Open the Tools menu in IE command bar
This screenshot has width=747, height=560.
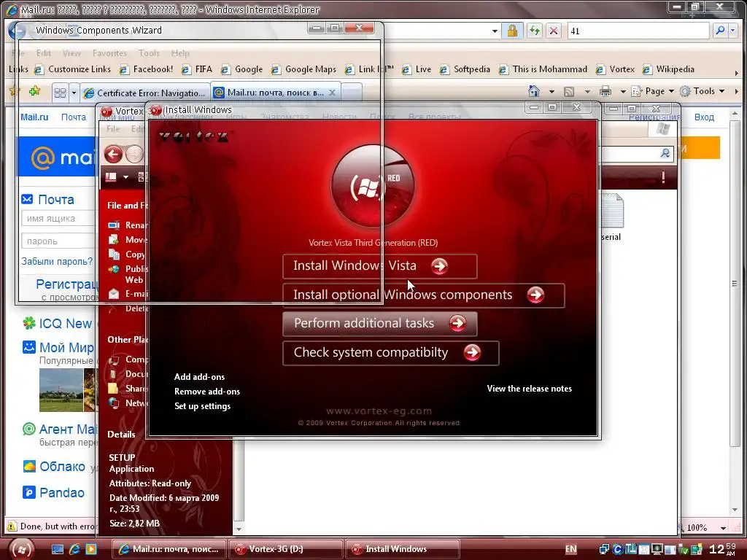click(703, 91)
